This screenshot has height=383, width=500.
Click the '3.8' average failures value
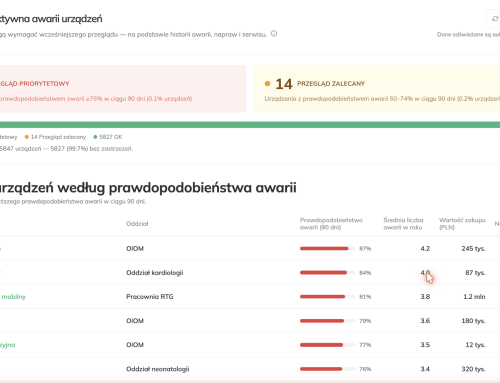(425, 297)
